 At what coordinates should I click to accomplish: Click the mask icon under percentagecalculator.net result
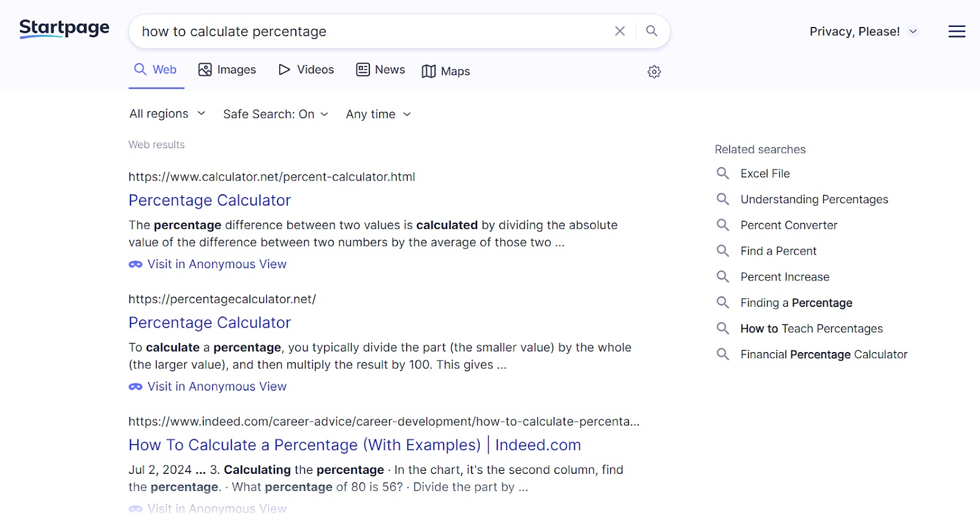135,387
